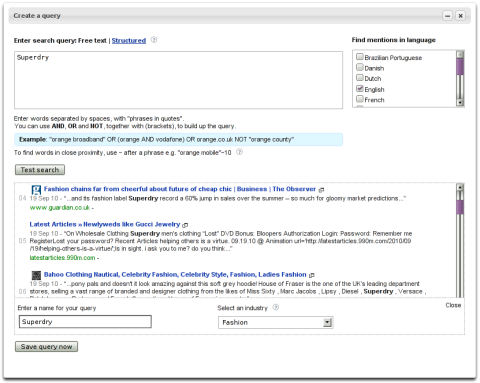Enable Danish language checkbox
This screenshot has height=383, width=480.
[359, 67]
